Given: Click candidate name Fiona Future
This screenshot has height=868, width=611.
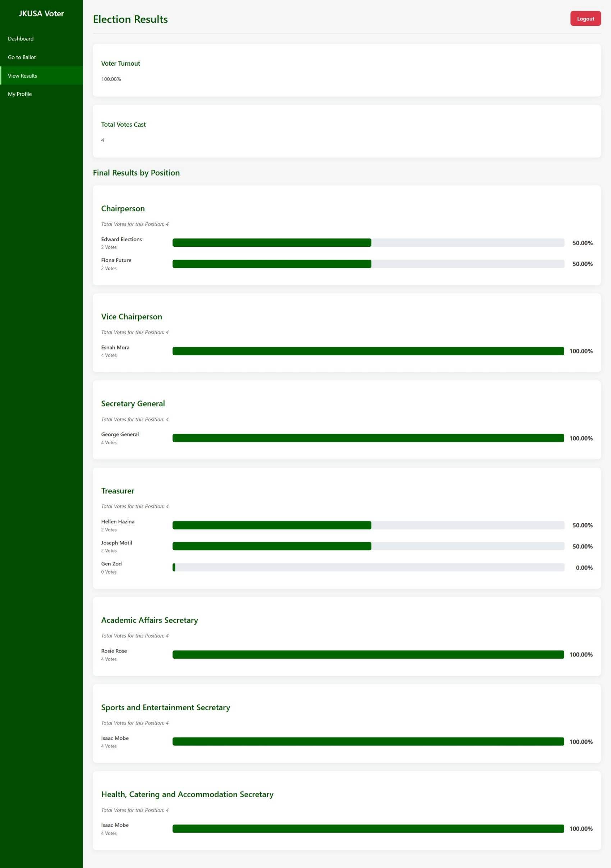Looking at the screenshot, I should 116,260.
